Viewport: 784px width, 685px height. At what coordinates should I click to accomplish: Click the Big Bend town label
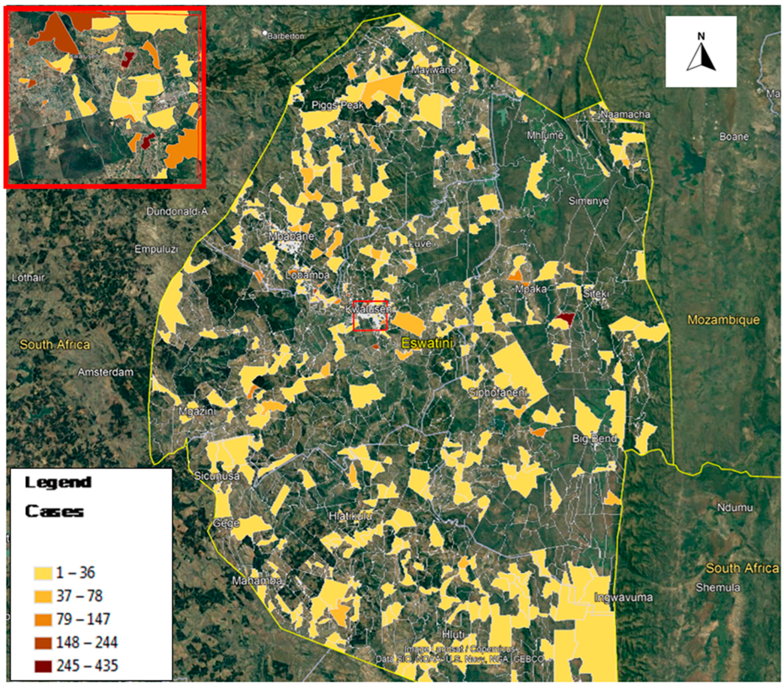point(594,438)
